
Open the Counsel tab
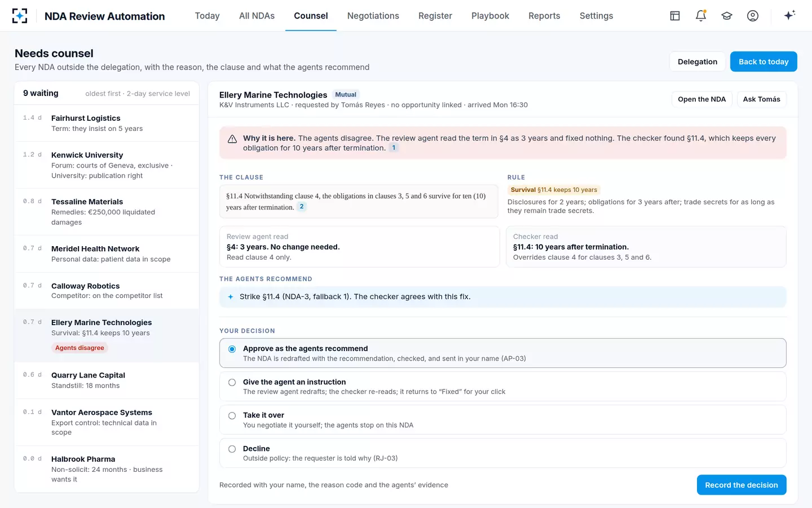(x=311, y=16)
